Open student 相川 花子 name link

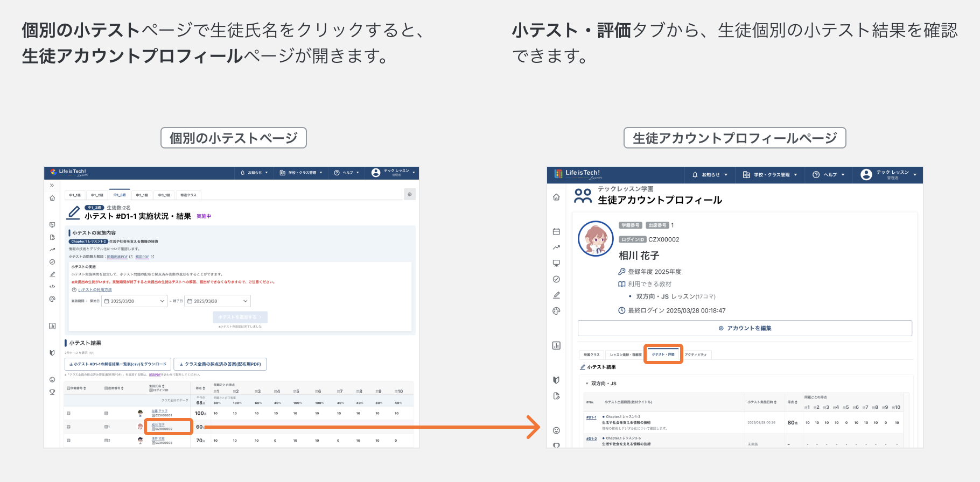(158, 425)
